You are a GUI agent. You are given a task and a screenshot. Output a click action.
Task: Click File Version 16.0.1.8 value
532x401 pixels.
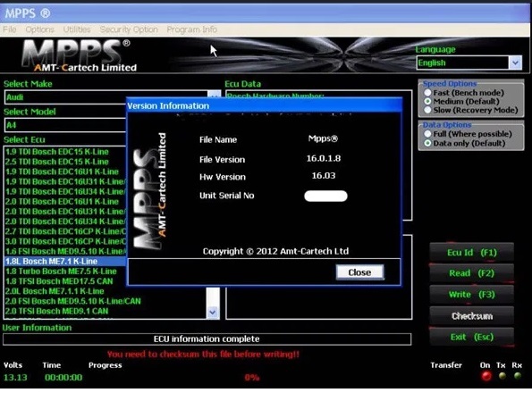coord(324,158)
